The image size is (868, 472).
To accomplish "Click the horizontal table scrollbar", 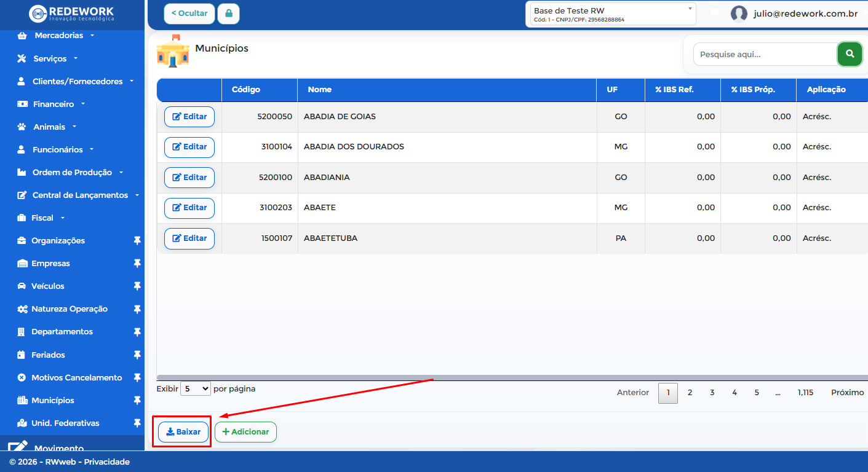I will 512,377.
